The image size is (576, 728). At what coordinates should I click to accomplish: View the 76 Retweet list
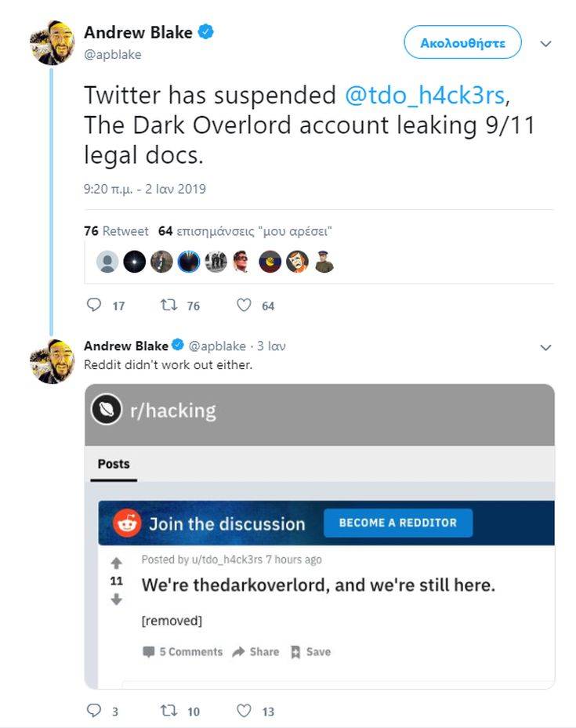(x=116, y=230)
